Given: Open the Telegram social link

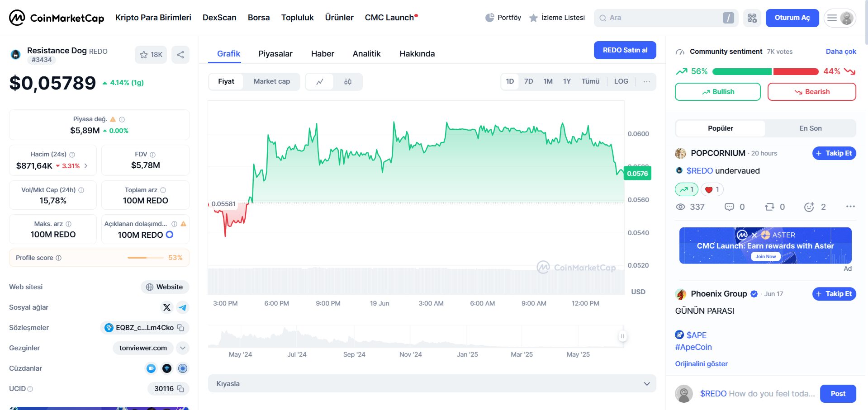Looking at the screenshot, I should [x=183, y=307].
